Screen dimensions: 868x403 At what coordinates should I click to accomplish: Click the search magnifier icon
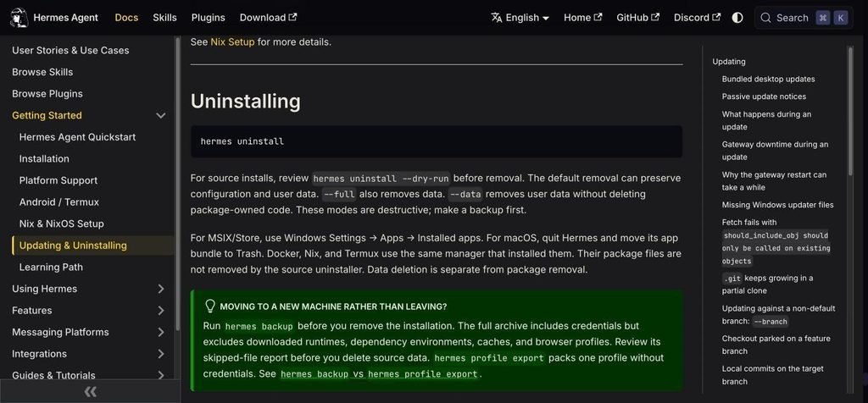pyautogui.click(x=765, y=18)
